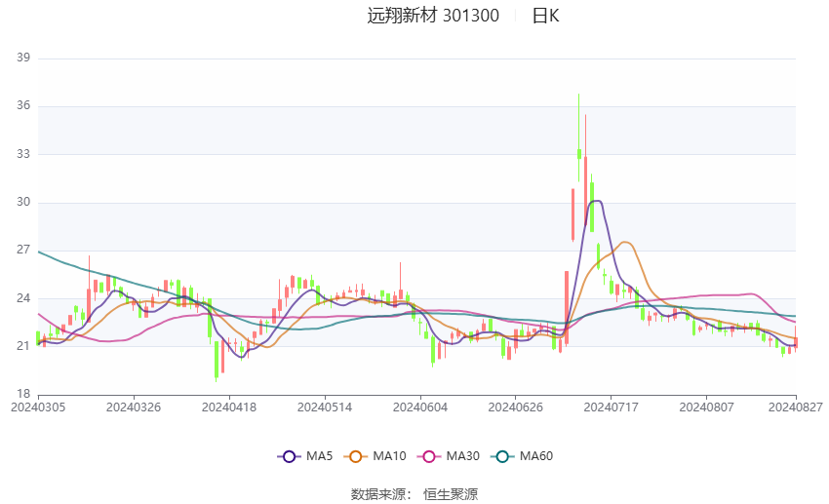Click the x-axis label 20240827
This screenshot has height=504, width=829.
796,407
